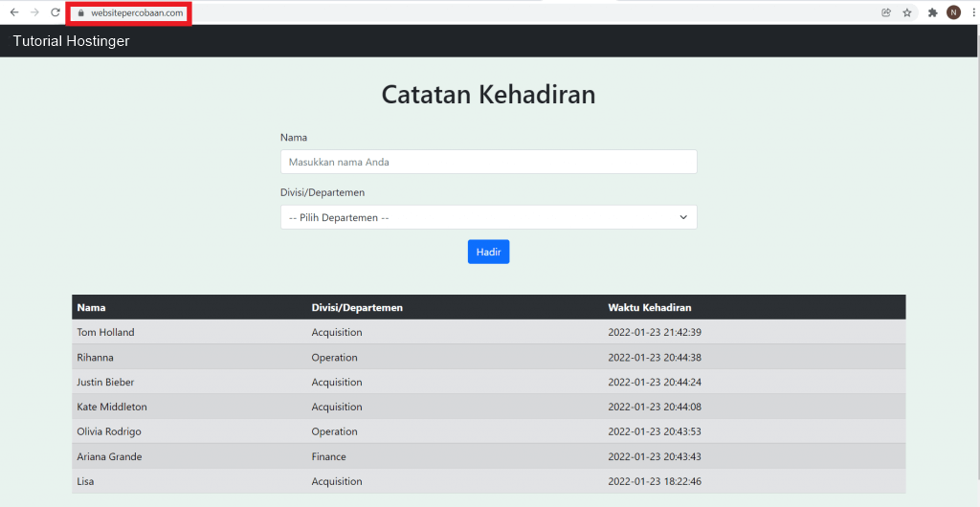This screenshot has height=507, width=980.
Task: Click the share page icon in address bar
Action: [886, 12]
